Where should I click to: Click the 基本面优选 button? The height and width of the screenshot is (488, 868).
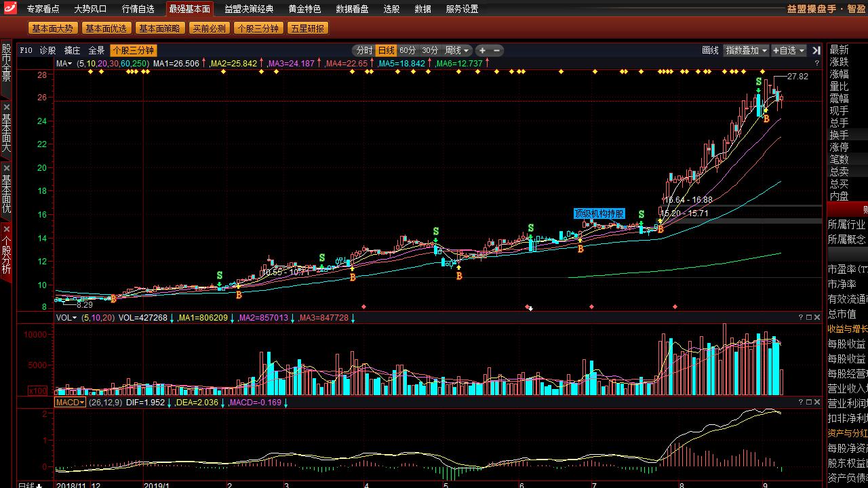click(106, 28)
